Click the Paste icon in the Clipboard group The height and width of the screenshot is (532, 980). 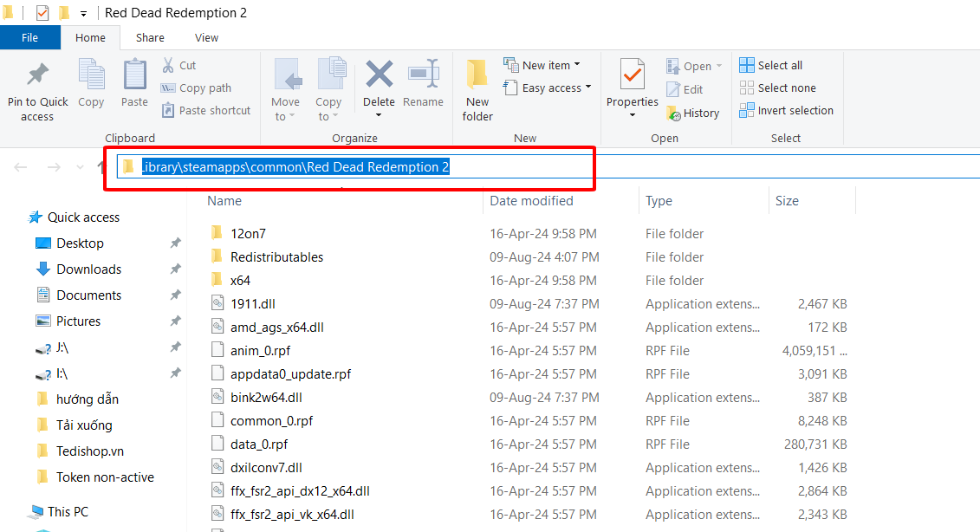[x=134, y=75]
